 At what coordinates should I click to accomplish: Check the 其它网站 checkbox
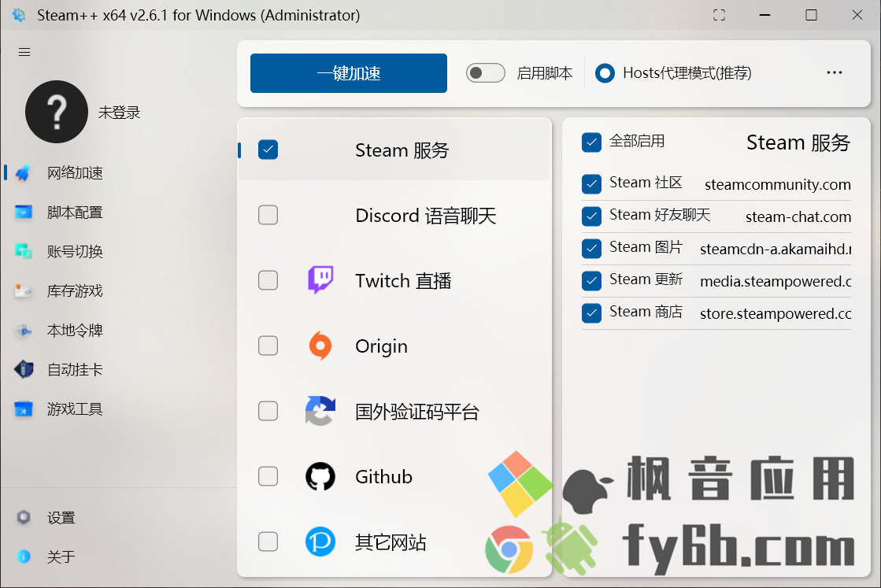click(x=268, y=542)
